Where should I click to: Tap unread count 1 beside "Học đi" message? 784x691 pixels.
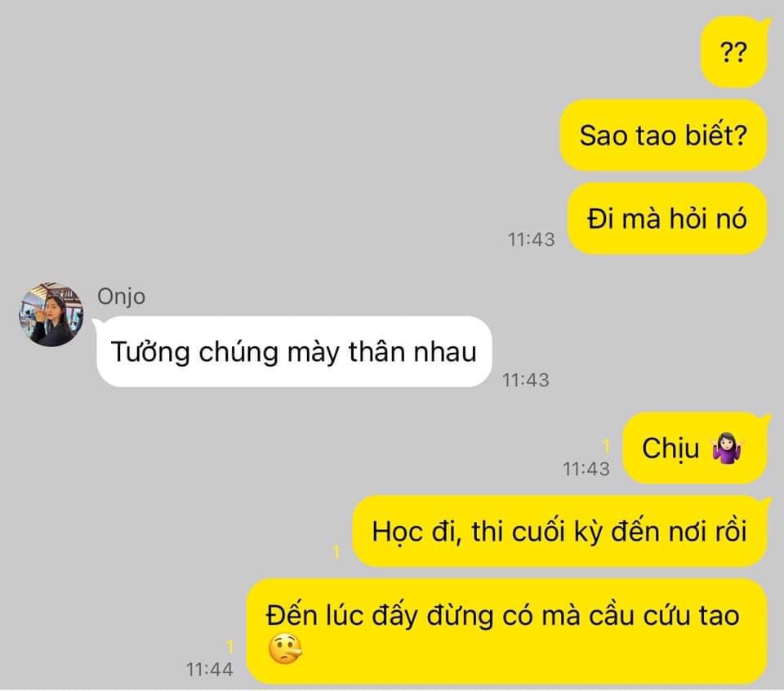[336, 552]
